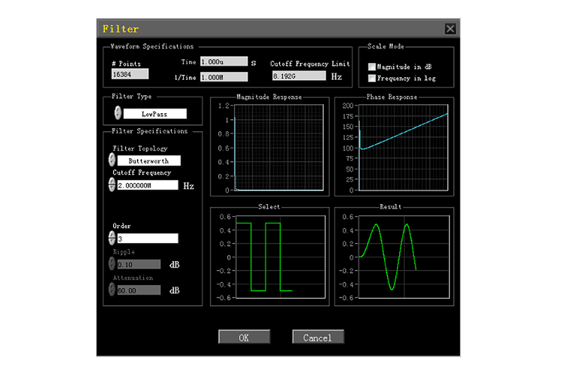This screenshot has width=567, height=392.
Task: Click the disabled Attenuation spinner arrows
Action: point(112,289)
